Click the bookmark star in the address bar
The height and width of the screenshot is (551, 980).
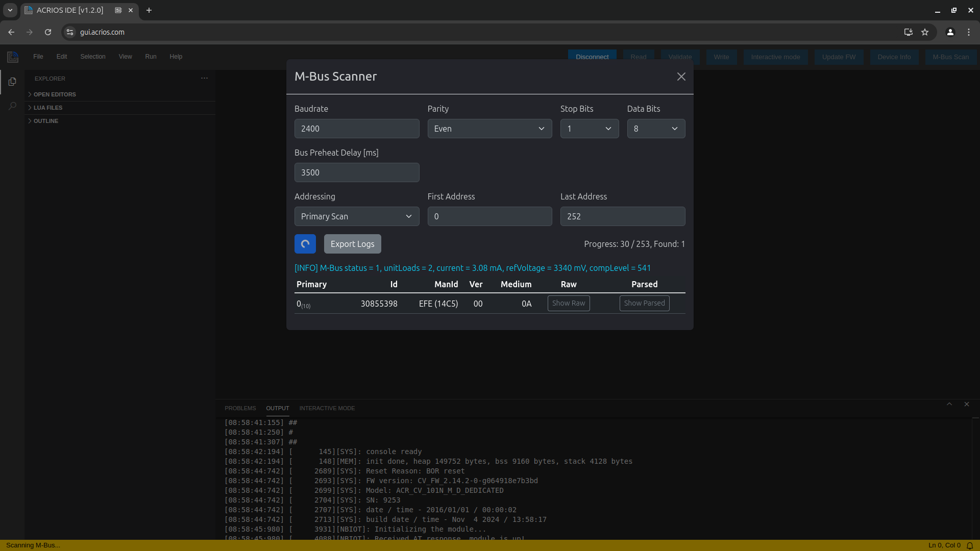pos(925,32)
